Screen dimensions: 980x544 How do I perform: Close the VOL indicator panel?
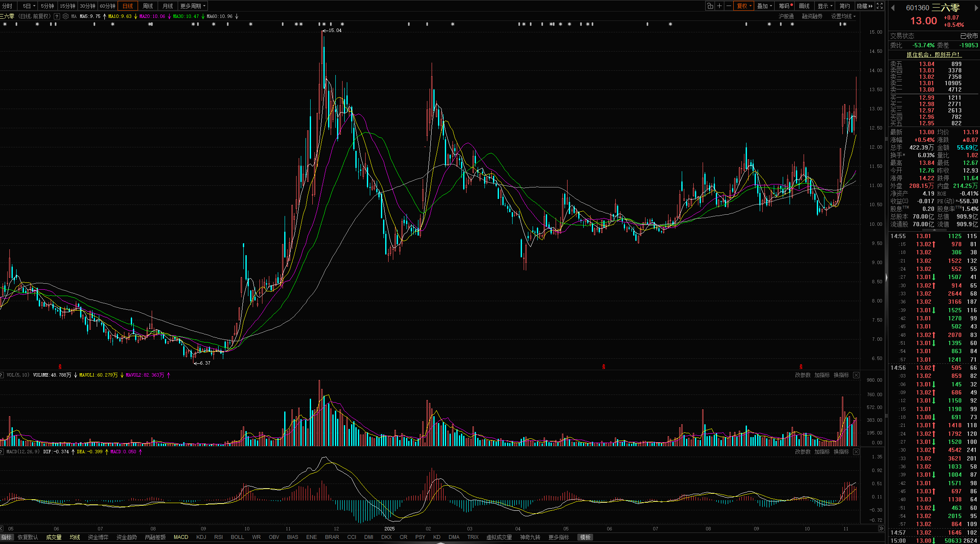click(856, 375)
